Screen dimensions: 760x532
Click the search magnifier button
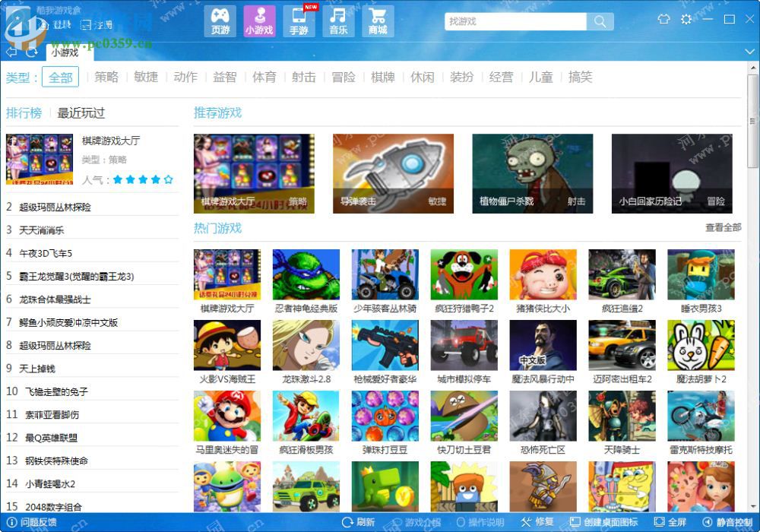pyautogui.click(x=600, y=21)
